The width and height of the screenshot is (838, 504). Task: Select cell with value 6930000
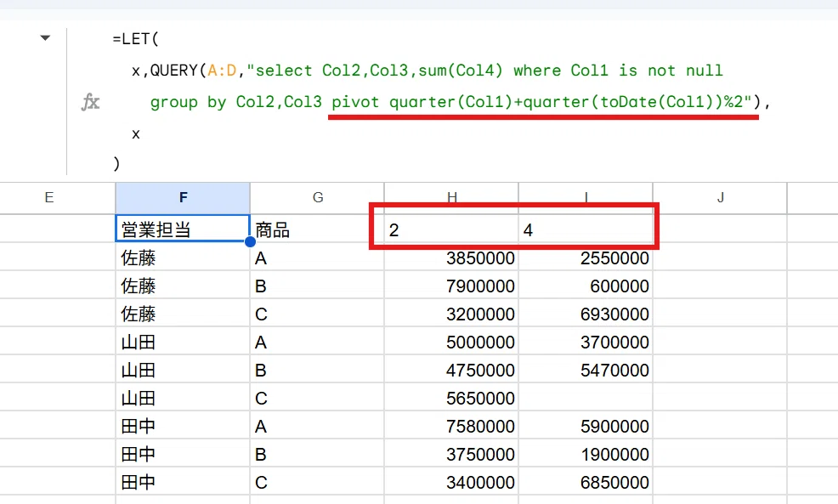point(586,314)
